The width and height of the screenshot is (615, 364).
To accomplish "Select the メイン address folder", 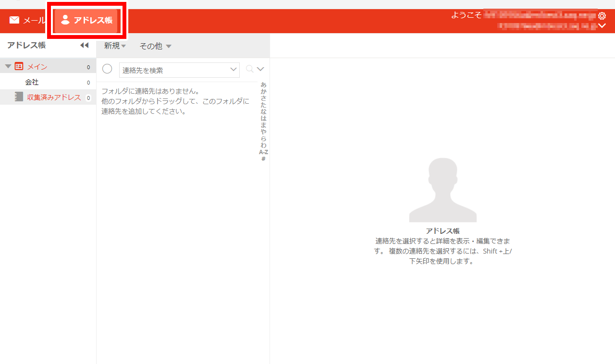I will click(48, 66).
